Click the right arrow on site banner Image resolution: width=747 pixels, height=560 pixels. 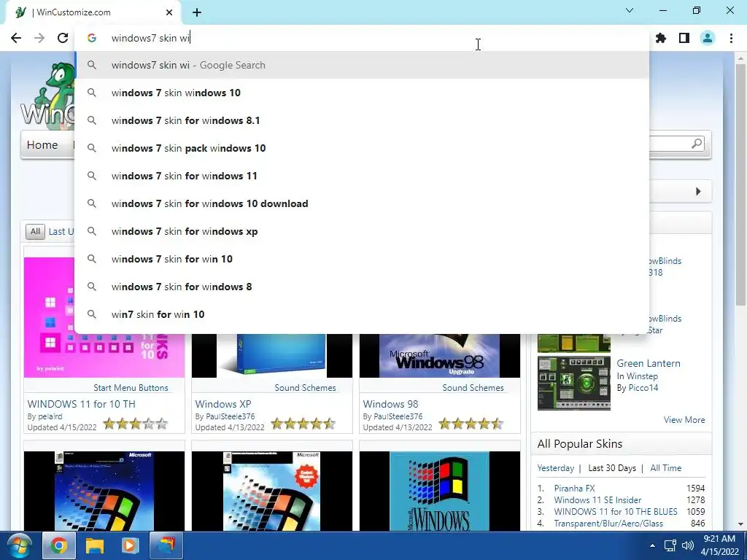(698, 192)
